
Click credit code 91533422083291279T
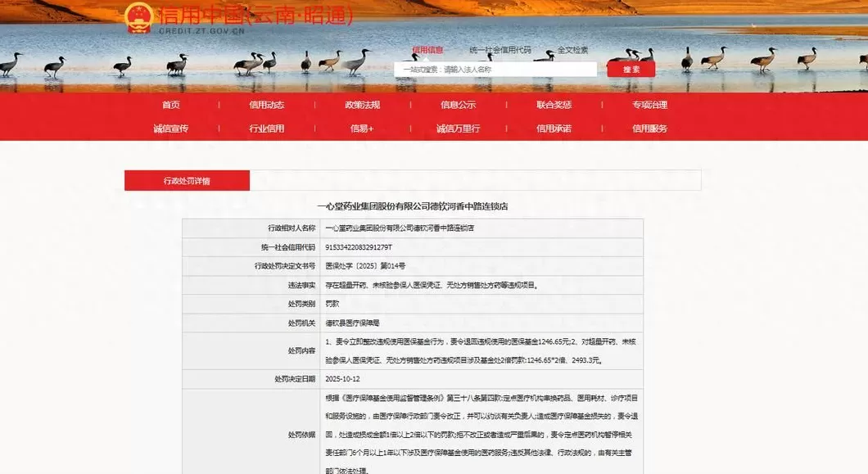[359, 247]
